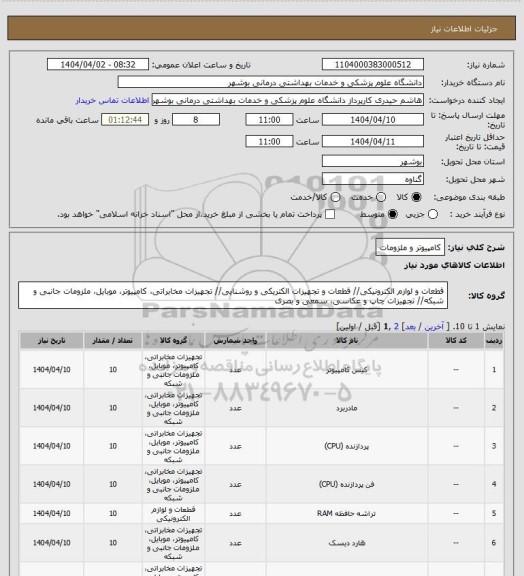Screen dimensions: 524x576
Task: Click the remaining time field 01:12:44
Action: (125, 120)
